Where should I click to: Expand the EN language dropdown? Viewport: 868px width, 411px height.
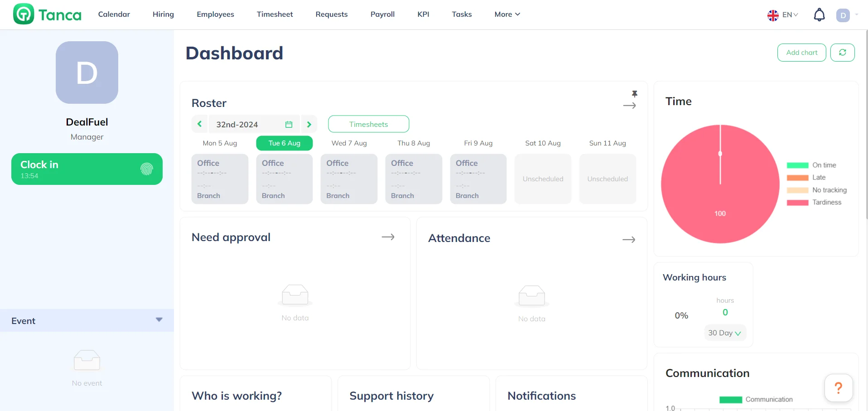[x=790, y=15]
